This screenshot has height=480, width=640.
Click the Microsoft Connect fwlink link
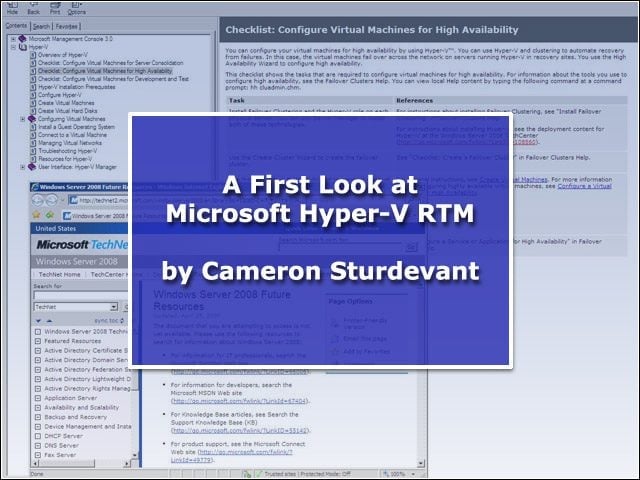[x=232, y=456]
